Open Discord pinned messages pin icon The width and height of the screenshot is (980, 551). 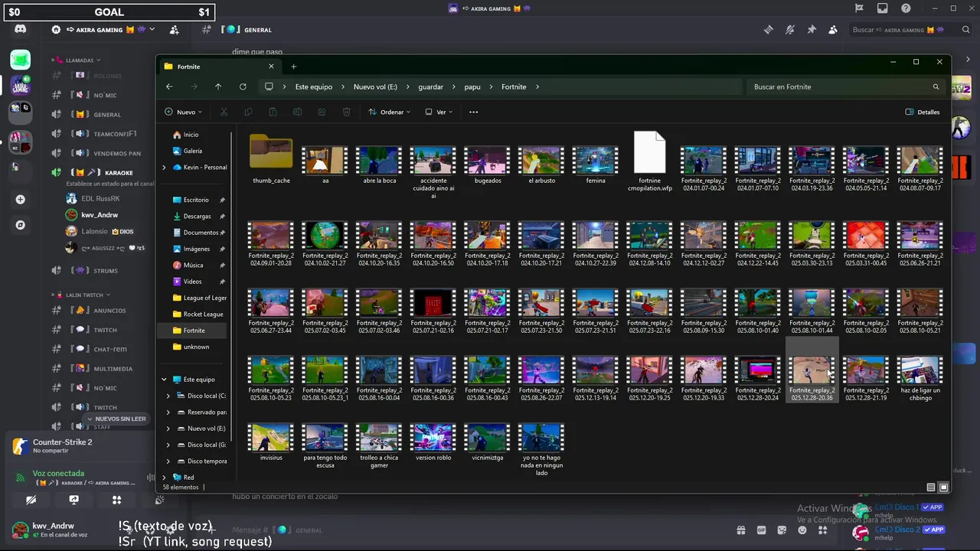pos(812,30)
